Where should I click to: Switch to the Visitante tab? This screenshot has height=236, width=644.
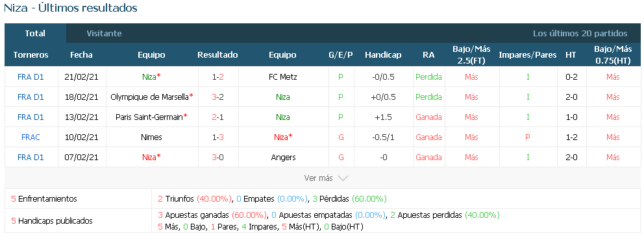[104, 34]
